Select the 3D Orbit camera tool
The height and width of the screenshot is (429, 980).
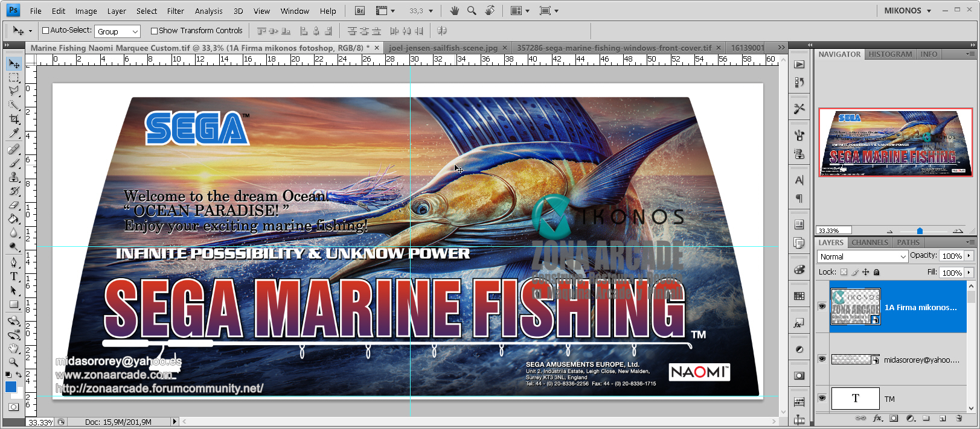coord(14,334)
